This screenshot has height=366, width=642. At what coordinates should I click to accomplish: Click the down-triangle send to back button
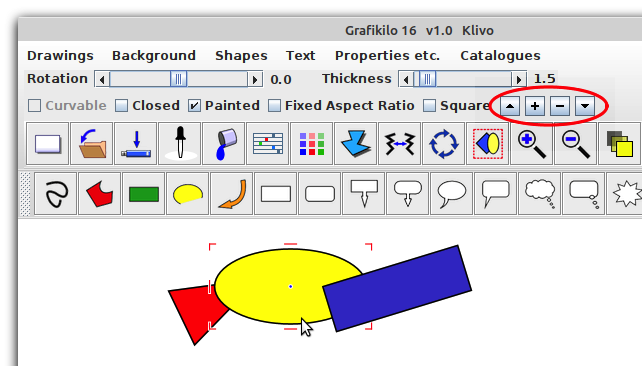[x=585, y=106]
